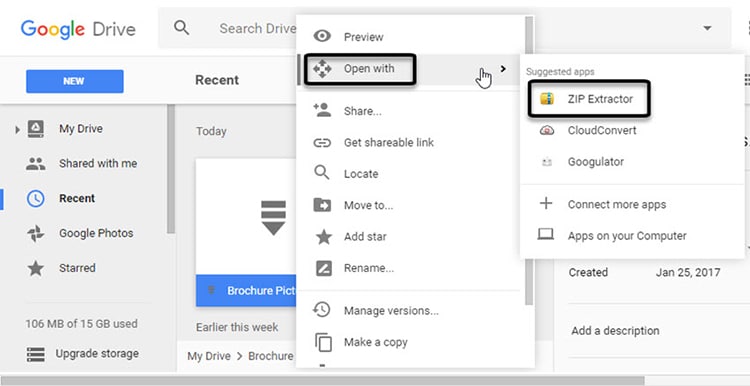Choose Apps on your Computer
This screenshot has height=386, width=750.
627,236
